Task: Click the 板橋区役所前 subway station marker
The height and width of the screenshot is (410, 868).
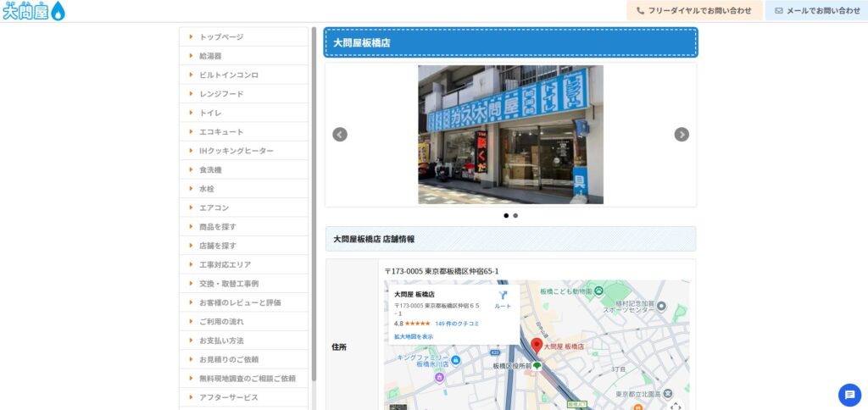Action: coord(537,366)
